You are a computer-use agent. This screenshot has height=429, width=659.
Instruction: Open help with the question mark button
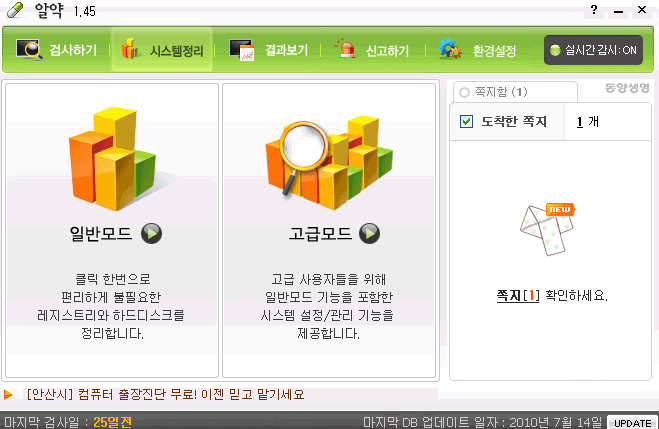594,10
